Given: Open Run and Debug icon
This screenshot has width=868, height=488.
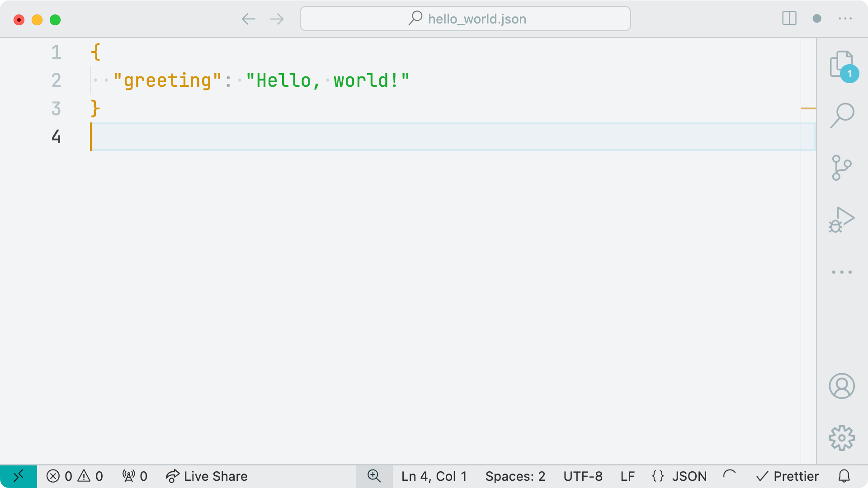Looking at the screenshot, I should 841,220.
